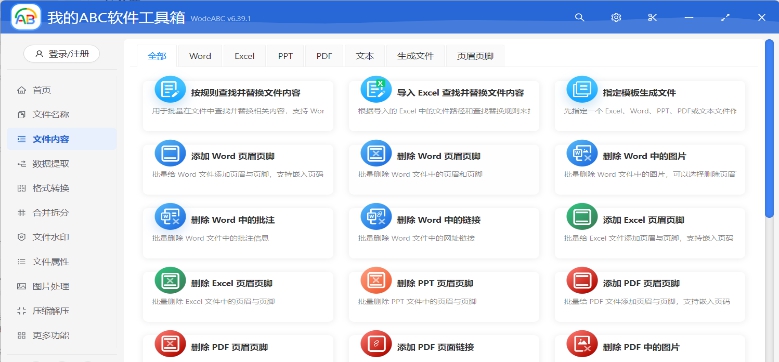Click the scissors icon in title bar
This screenshot has height=362, width=779.
click(x=652, y=17)
